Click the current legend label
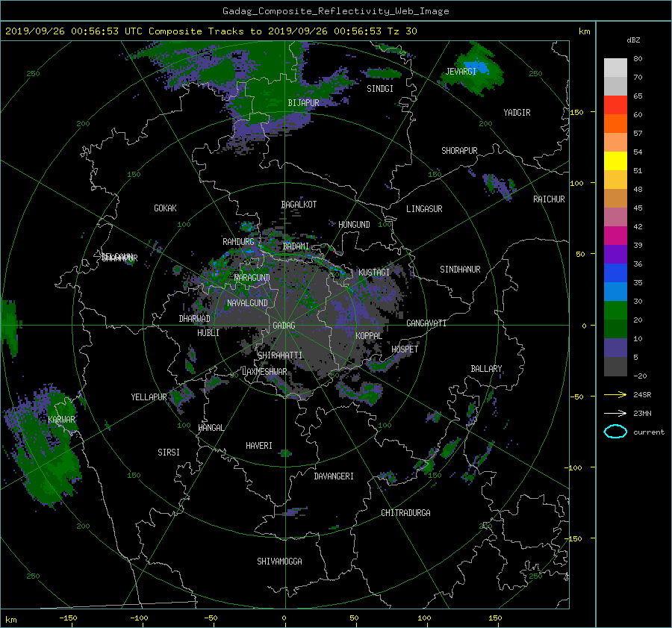This screenshot has height=628, width=672. tap(649, 432)
